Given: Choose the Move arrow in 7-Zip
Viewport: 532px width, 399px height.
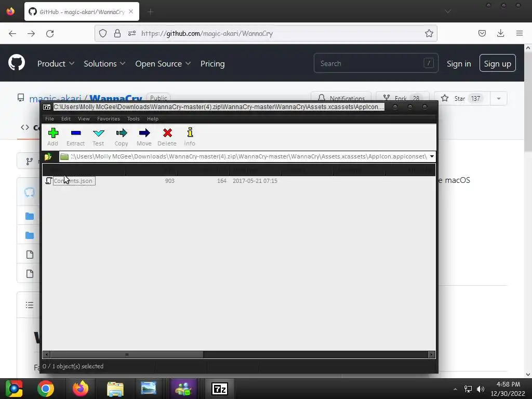Looking at the screenshot, I should (x=144, y=137).
